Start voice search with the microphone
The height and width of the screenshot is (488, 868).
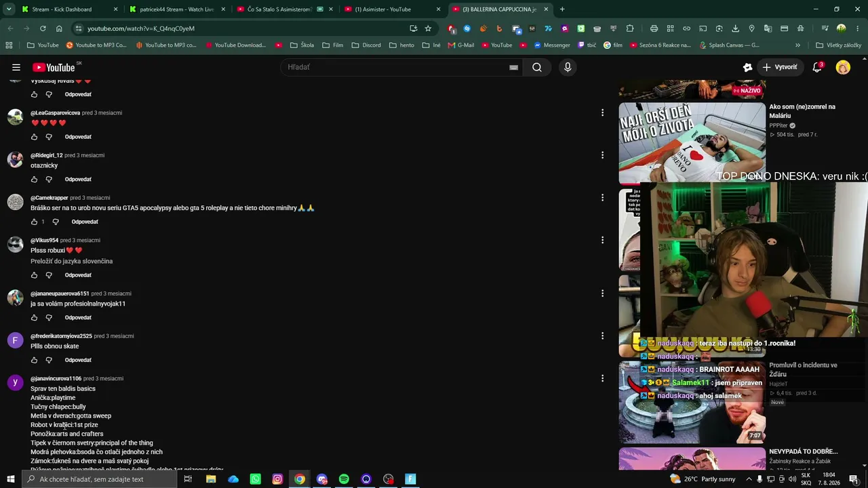coord(568,67)
